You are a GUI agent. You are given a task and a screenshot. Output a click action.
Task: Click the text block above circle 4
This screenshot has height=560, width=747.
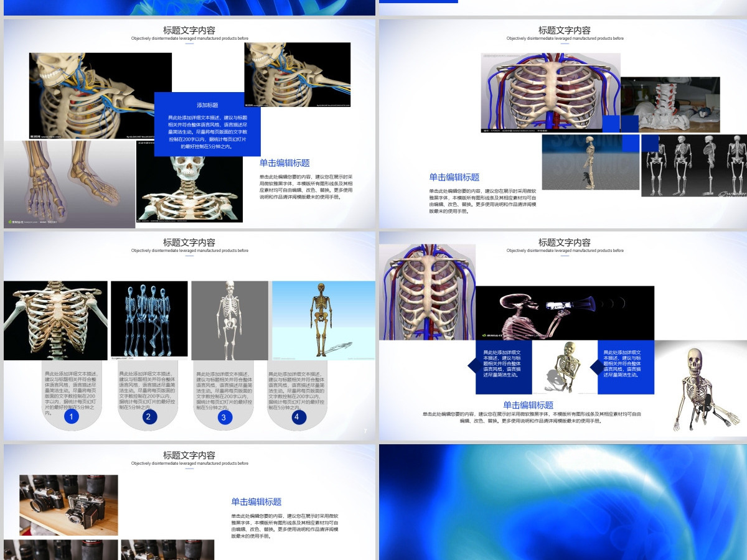[x=298, y=391]
